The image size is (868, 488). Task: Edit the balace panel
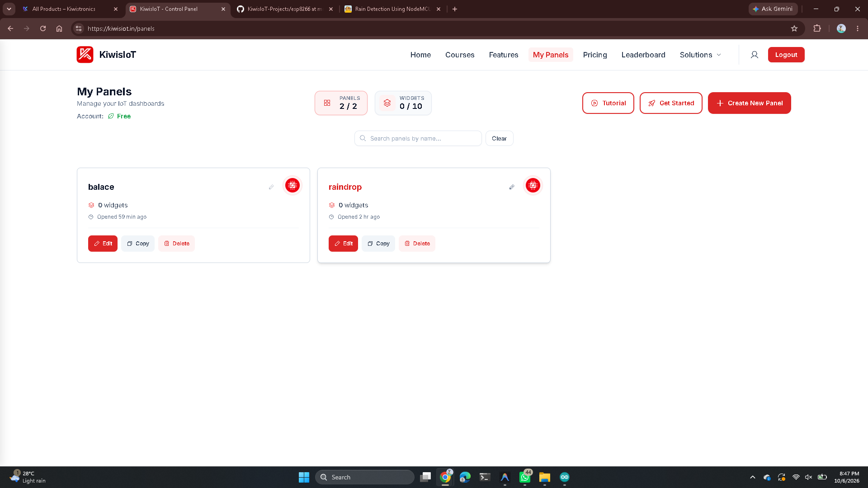[x=103, y=244]
